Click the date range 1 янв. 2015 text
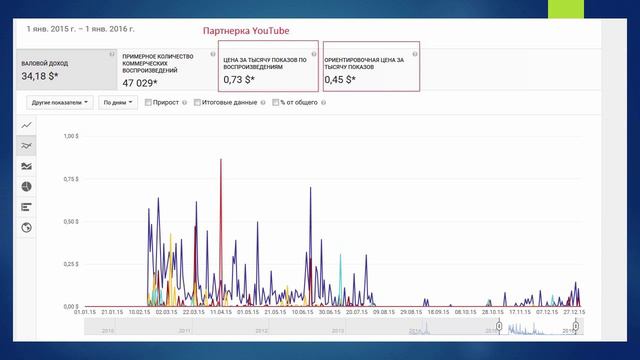The height and width of the screenshot is (360, 640). click(x=80, y=29)
